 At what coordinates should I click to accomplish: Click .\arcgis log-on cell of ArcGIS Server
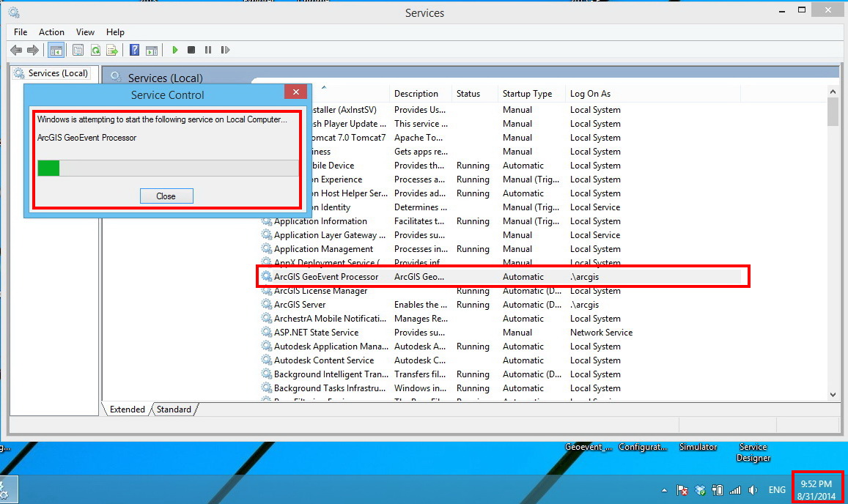point(585,305)
